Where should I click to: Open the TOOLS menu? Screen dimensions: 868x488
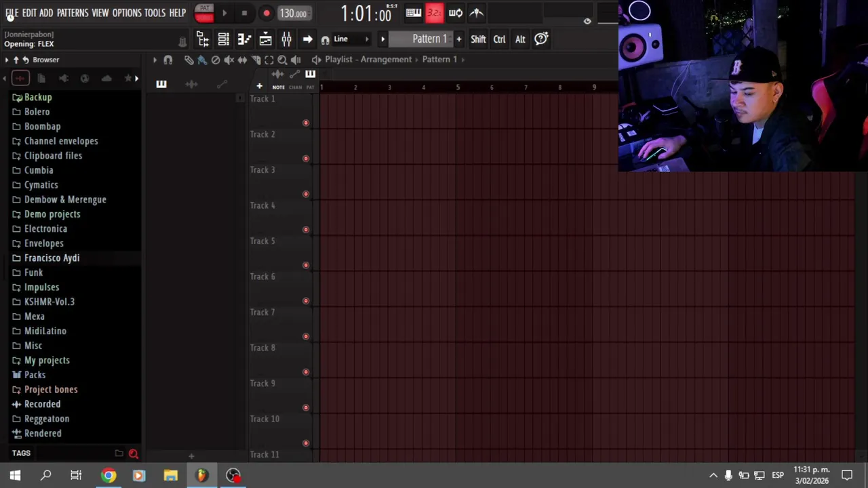(155, 13)
